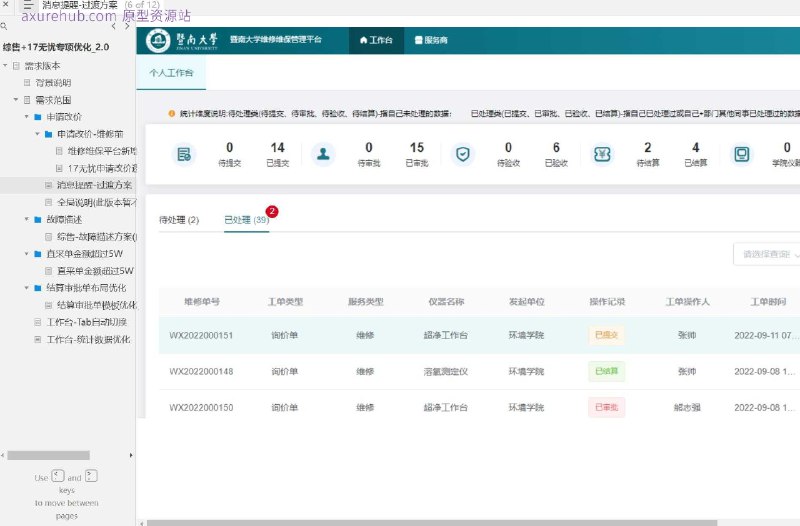Collapse the 直采单金额超过5W folder arrow
800x526 pixels.
coord(27,254)
